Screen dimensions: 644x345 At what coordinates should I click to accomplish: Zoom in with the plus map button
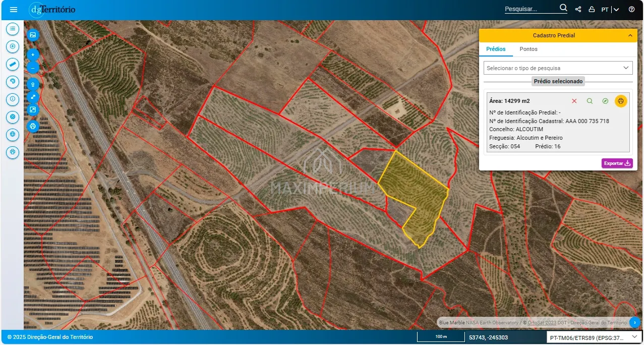[x=33, y=54]
